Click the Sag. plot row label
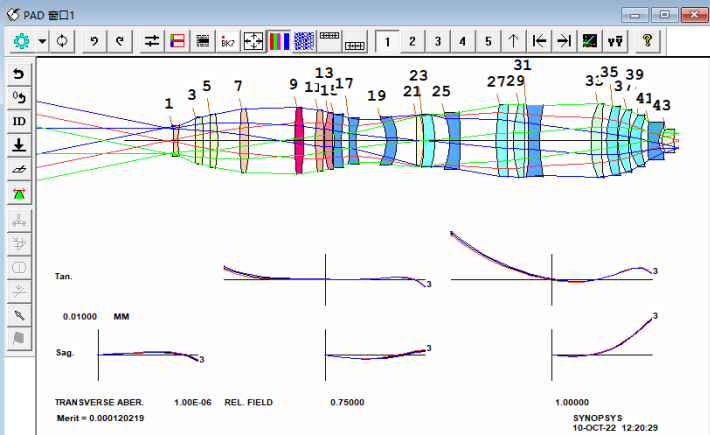This screenshot has width=710, height=435. [65, 353]
